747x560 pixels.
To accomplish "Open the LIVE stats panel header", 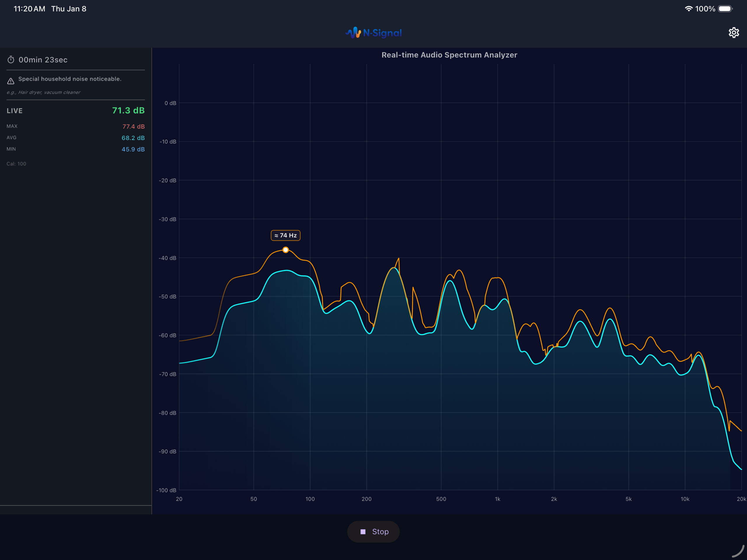I will coord(15,110).
